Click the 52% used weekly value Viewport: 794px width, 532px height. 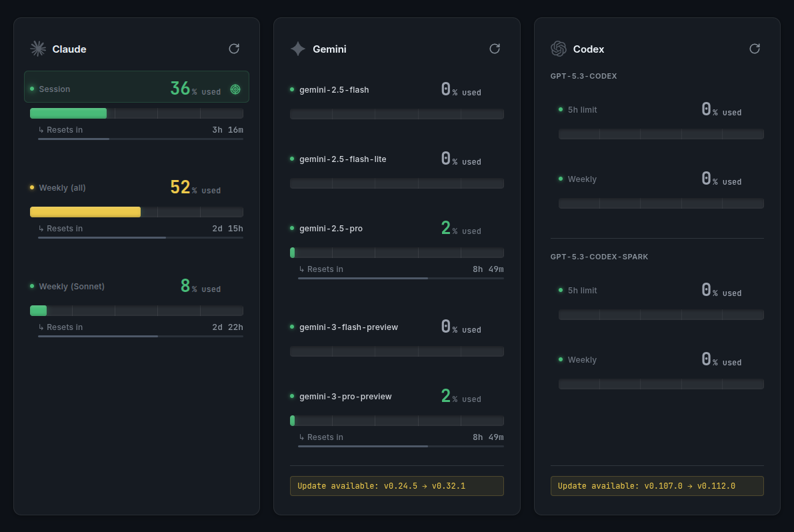click(195, 187)
